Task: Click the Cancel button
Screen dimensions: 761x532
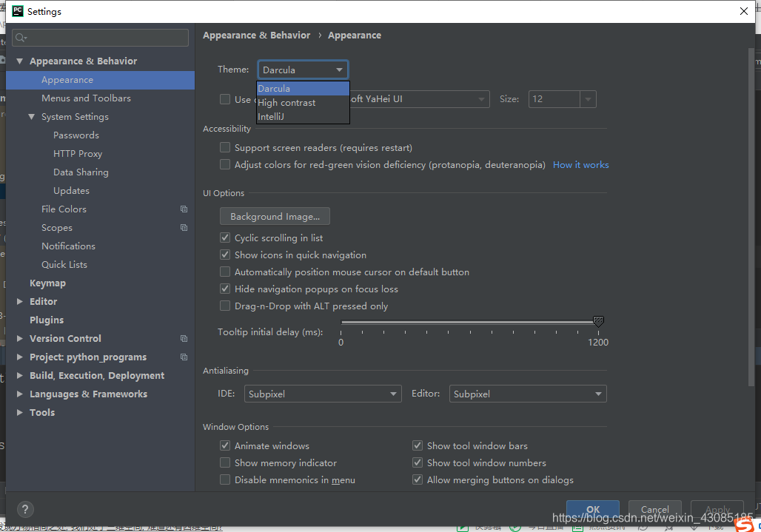Action: coord(654,509)
